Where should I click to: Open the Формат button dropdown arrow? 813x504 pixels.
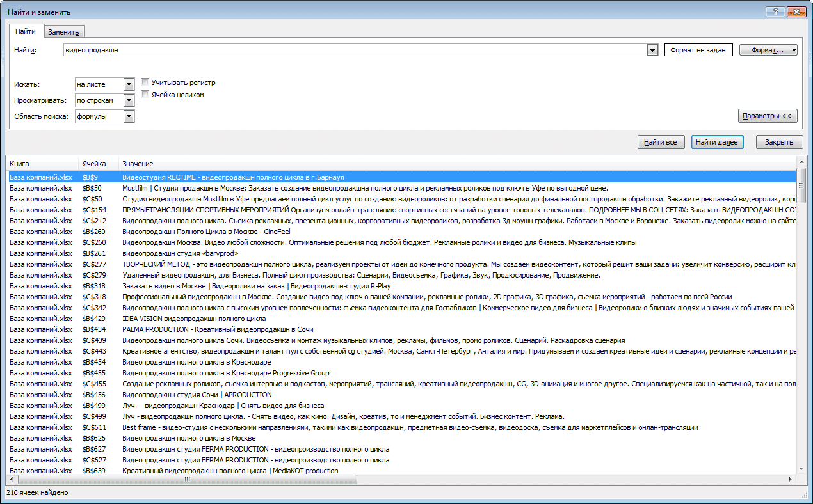tap(794, 50)
